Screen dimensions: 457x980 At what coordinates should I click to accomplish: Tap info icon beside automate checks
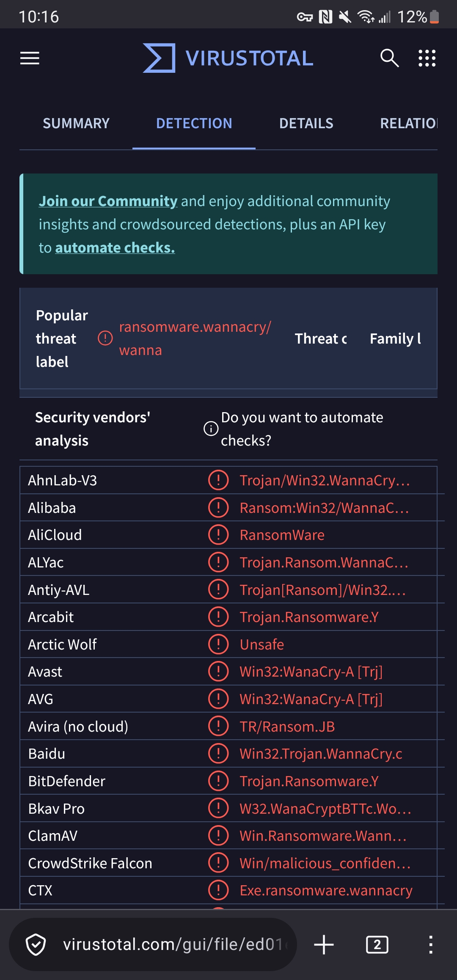pyautogui.click(x=211, y=429)
